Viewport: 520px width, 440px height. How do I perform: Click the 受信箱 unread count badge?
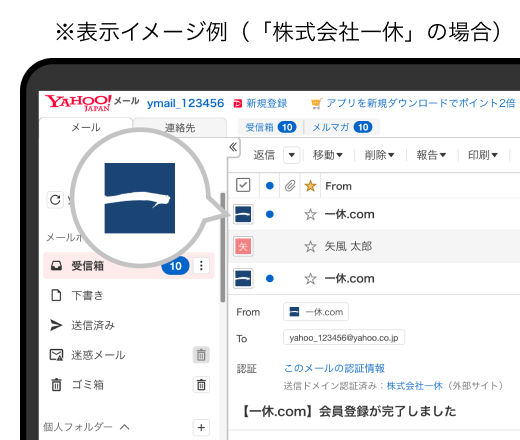175,266
